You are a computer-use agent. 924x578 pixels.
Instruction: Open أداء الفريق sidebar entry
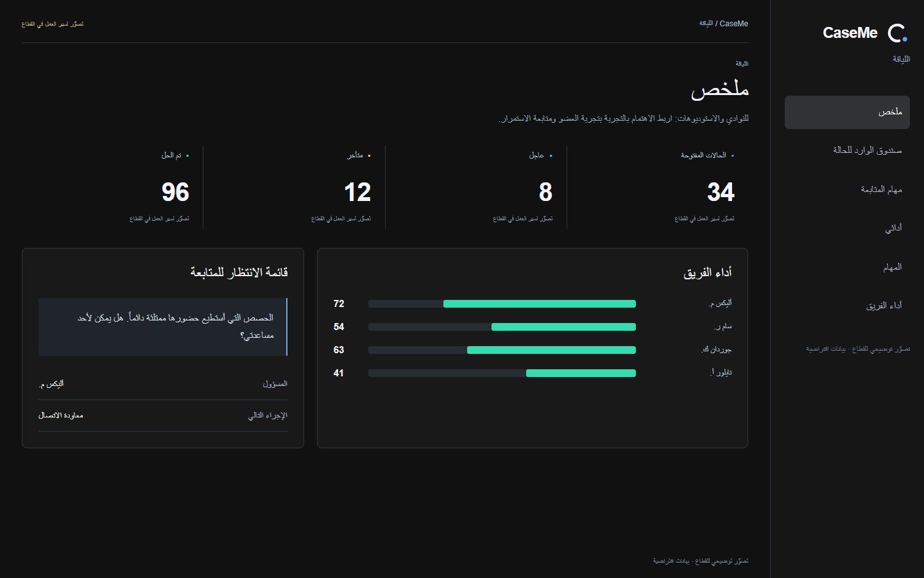click(847, 306)
